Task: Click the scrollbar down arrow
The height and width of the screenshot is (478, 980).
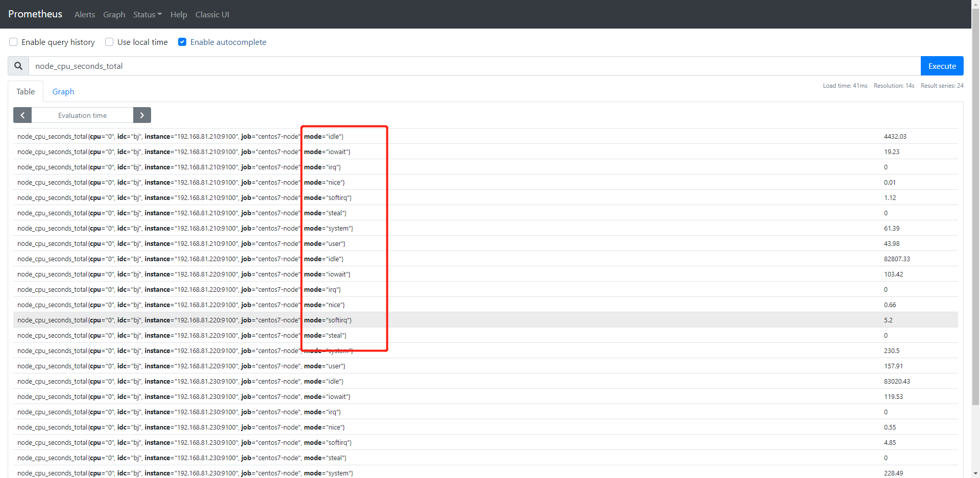Action: [x=975, y=474]
